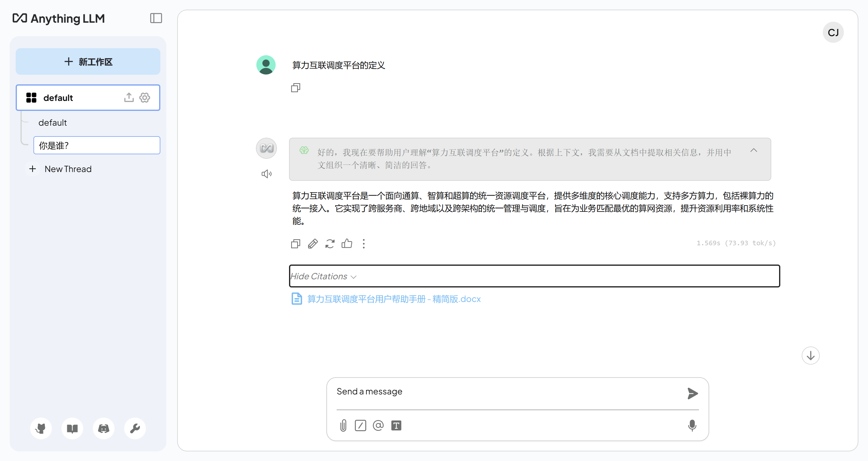Open slash commands icon
The width and height of the screenshot is (868, 461).
360,426
